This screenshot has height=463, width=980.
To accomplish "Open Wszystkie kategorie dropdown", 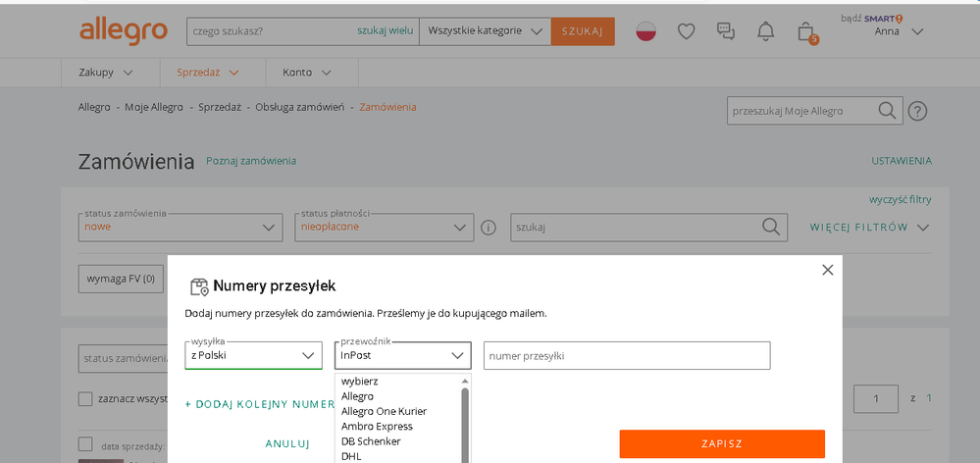I will [485, 31].
